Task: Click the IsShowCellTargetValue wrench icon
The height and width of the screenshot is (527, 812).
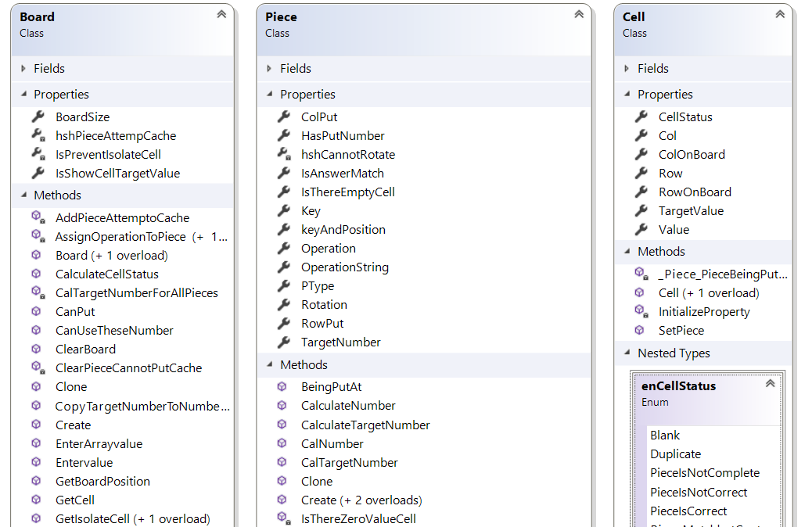Action: (x=38, y=173)
